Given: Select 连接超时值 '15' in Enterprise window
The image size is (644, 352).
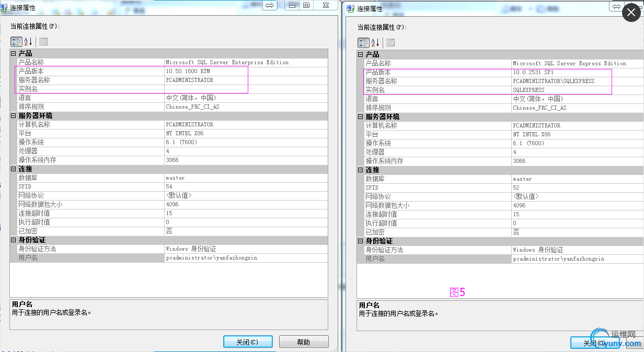Looking at the screenshot, I should pyautogui.click(x=168, y=213).
